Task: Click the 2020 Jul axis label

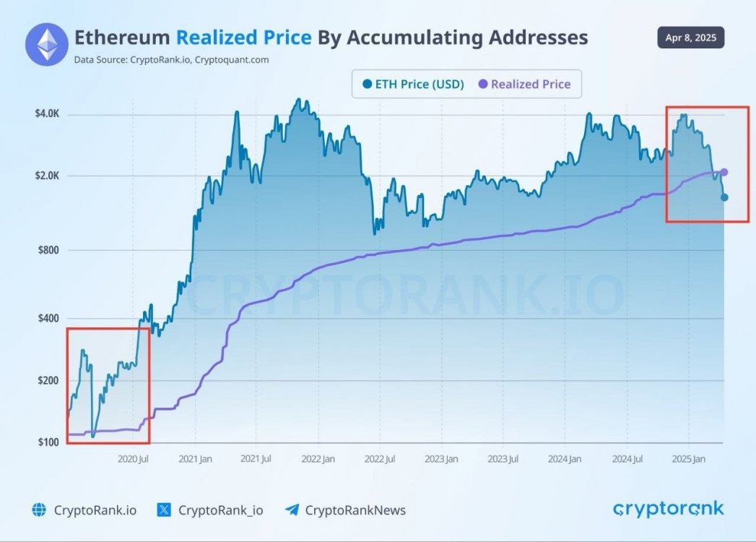Action: coord(133,459)
